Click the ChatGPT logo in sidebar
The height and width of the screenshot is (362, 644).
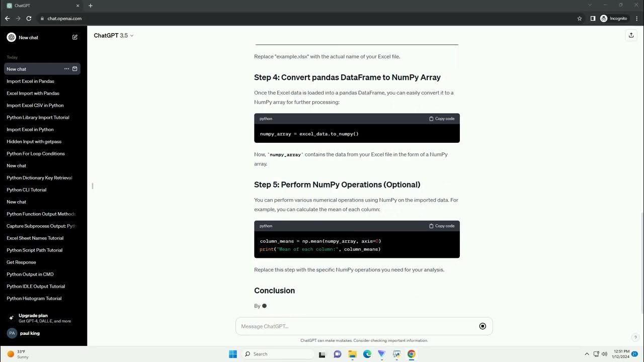[11, 37]
